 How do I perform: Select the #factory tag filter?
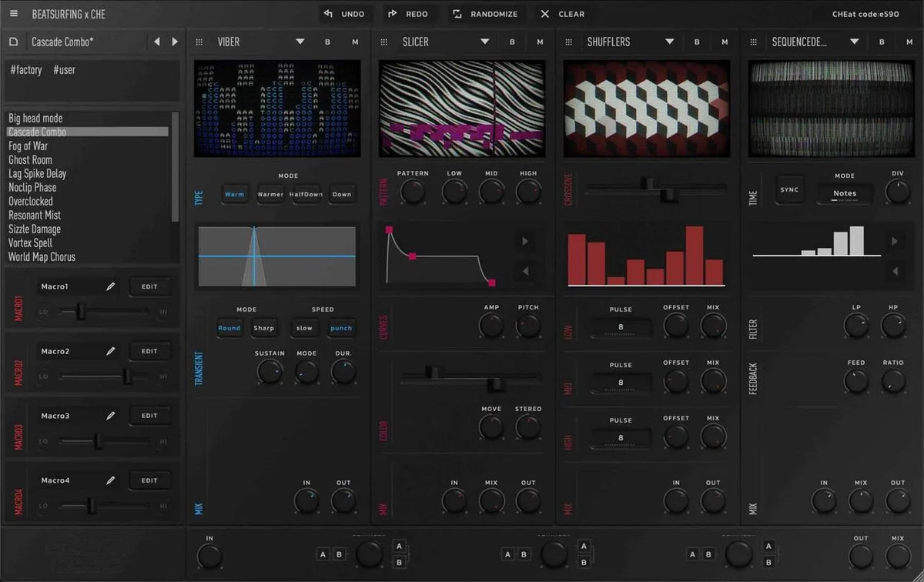coord(25,69)
